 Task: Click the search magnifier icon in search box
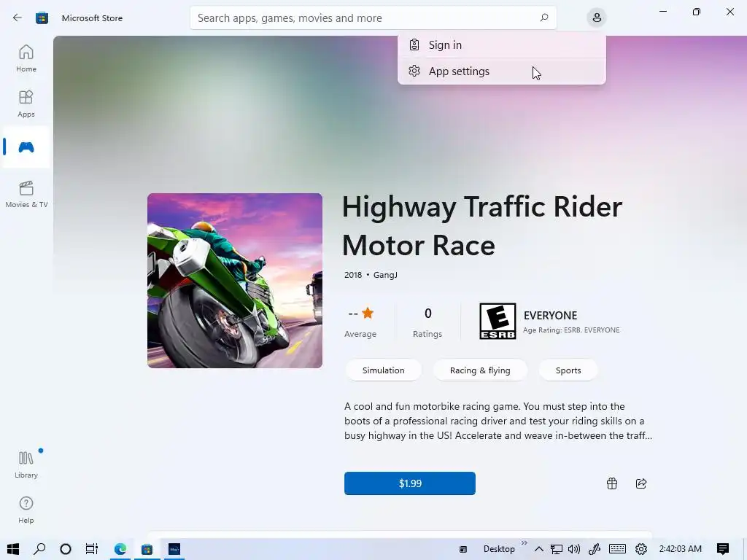(544, 17)
